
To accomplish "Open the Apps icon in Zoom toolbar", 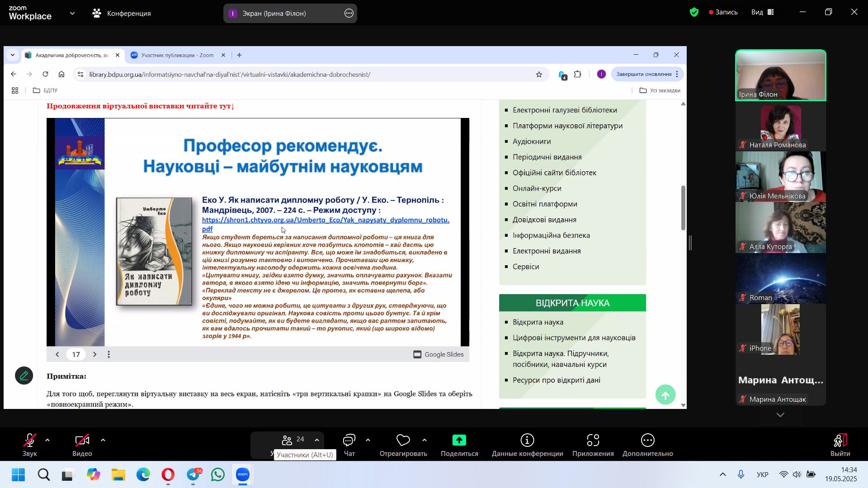I will coord(593,441).
